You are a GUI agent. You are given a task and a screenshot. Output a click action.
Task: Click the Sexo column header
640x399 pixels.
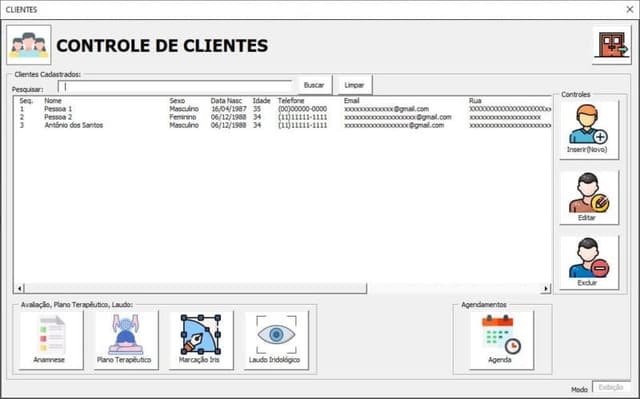click(x=177, y=101)
